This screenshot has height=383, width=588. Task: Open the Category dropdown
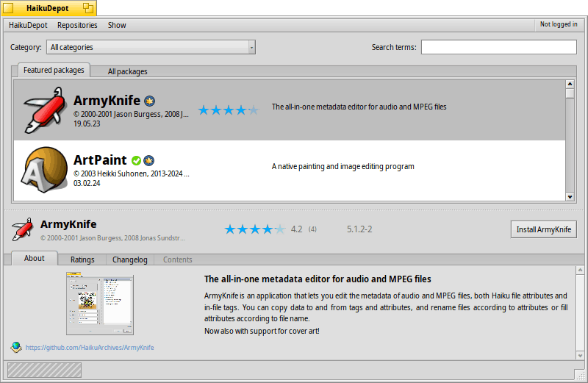151,47
